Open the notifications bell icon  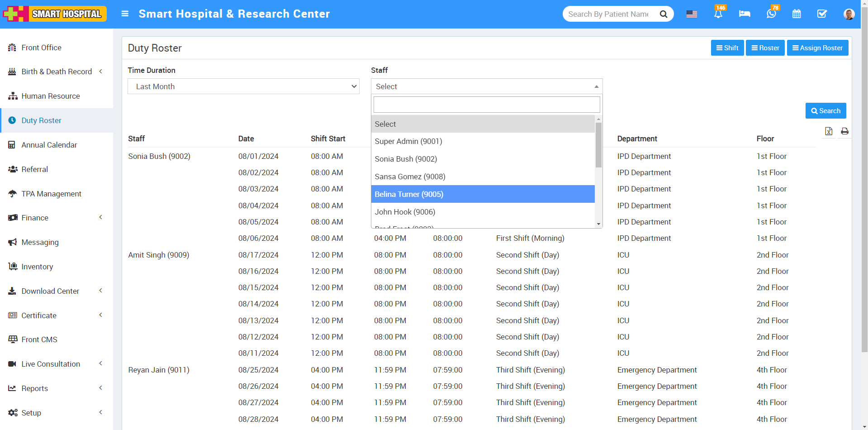pyautogui.click(x=718, y=14)
